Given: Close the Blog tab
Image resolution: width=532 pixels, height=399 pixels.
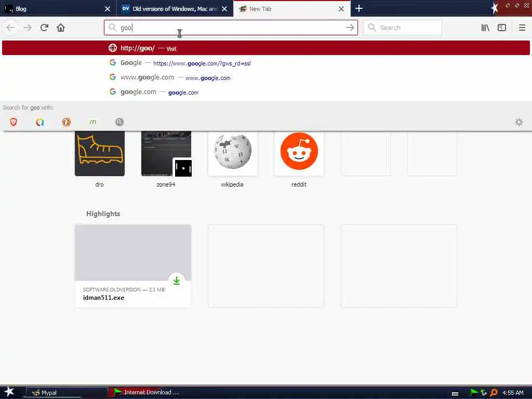Looking at the screenshot, I should [x=108, y=9].
